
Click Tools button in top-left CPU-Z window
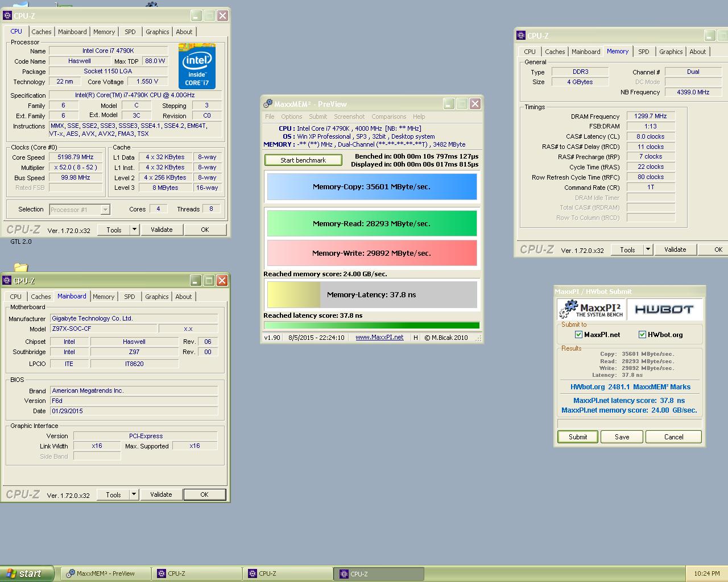(114, 230)
